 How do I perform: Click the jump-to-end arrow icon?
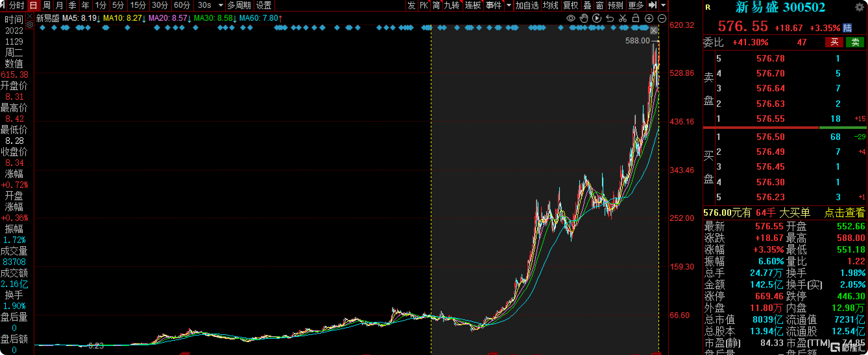(x=653, y=5)
